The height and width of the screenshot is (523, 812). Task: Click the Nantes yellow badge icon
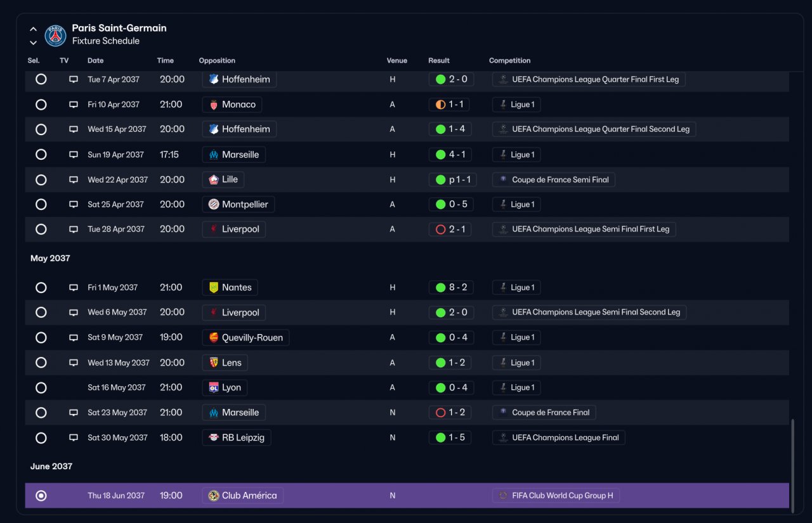pos(214,287)
